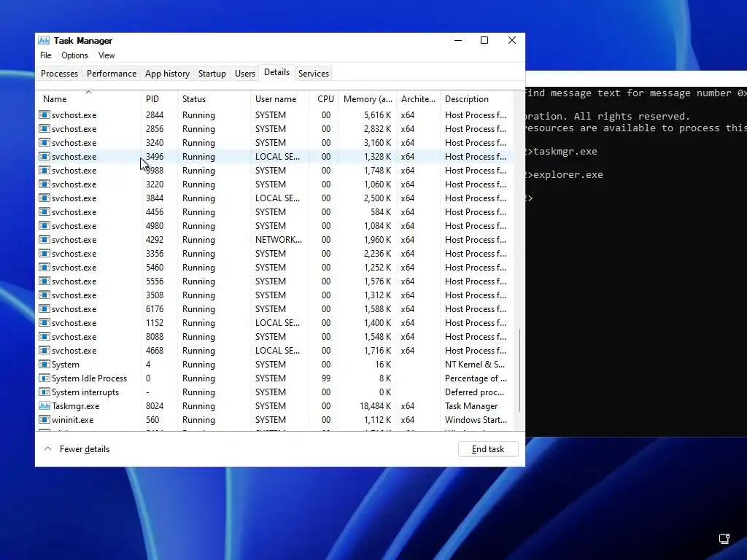Open the View menu
Screen dimensions: 747x560
pyautogui.click(x=107, y=55)
